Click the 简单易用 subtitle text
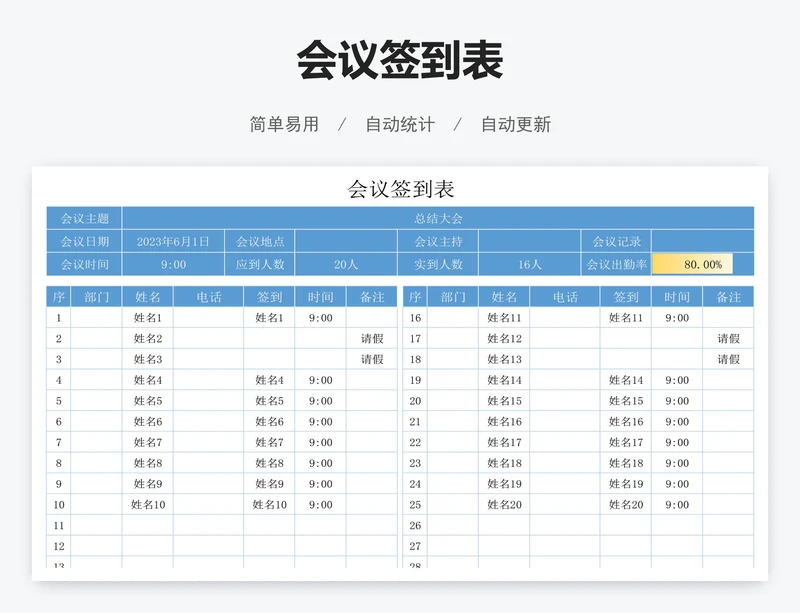 pyautogui.click(x=284, y=124)
